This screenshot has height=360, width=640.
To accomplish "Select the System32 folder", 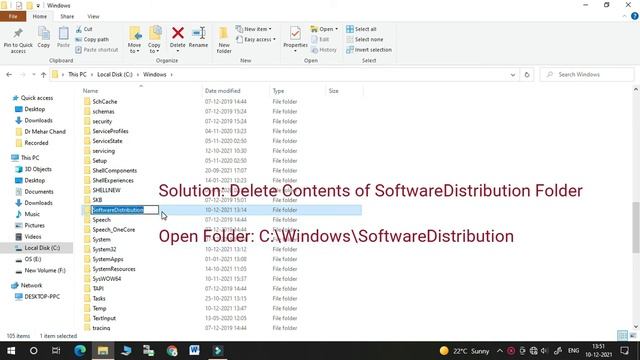I will tap(104, 249).
